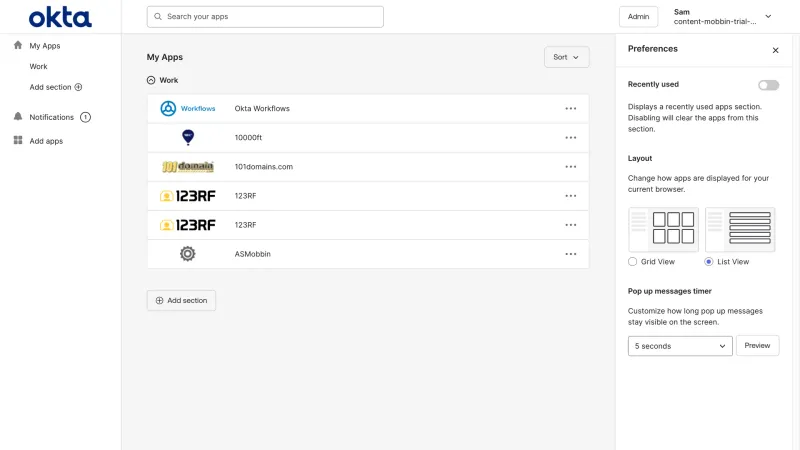The width and height of the screenshot is (800, 450).
Task: Click the Add apps grid icon
Action: coord(18,140)
